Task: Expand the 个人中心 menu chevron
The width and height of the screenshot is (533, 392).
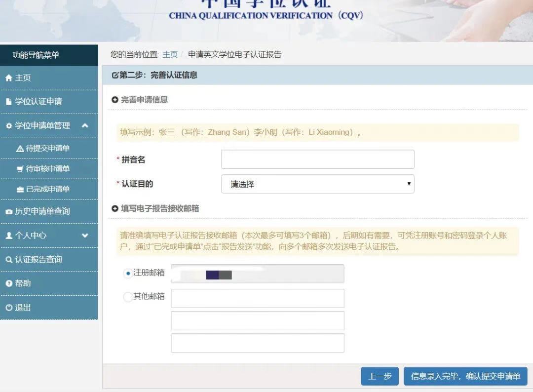Action: (85, 235)
